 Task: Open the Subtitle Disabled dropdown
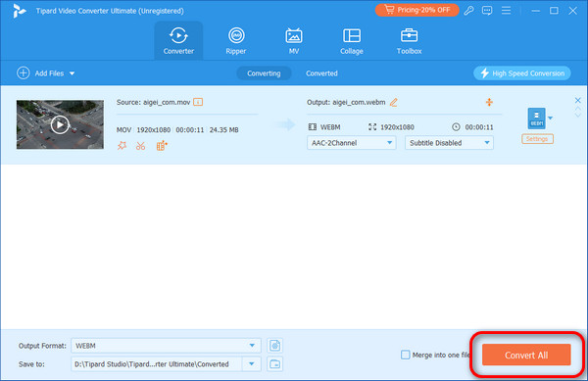[x=449, y=143]
